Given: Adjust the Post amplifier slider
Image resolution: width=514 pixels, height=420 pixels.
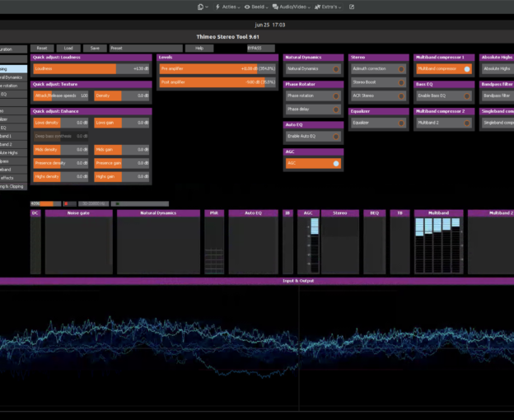Looking at the screenshot, I should 217,82.
